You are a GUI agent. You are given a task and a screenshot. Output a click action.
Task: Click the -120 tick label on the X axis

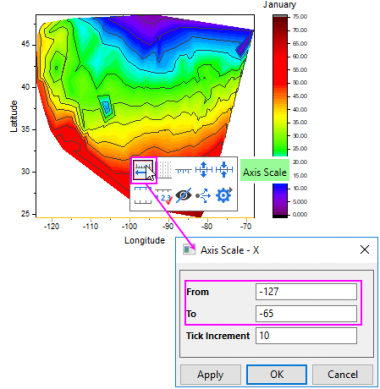tap(51, 226)
